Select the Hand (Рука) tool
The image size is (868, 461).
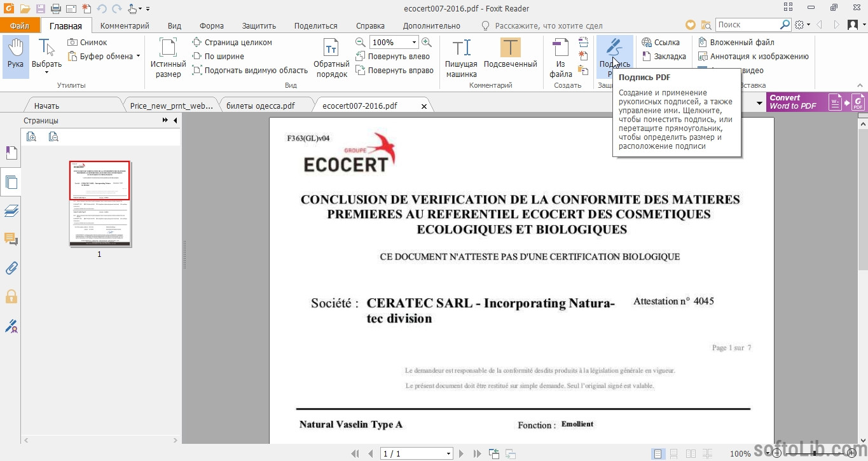tap(16, 57)
